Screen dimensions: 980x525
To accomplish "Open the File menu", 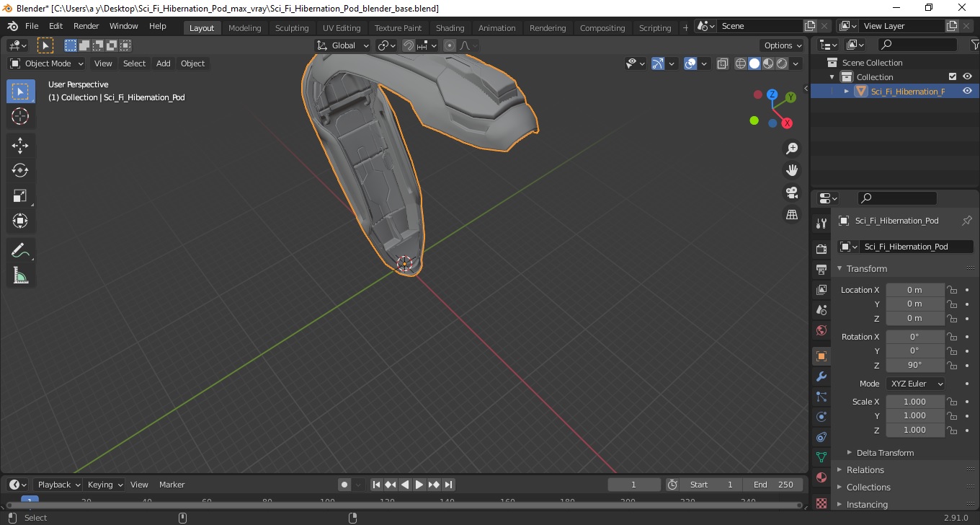I will click(32, 26).
